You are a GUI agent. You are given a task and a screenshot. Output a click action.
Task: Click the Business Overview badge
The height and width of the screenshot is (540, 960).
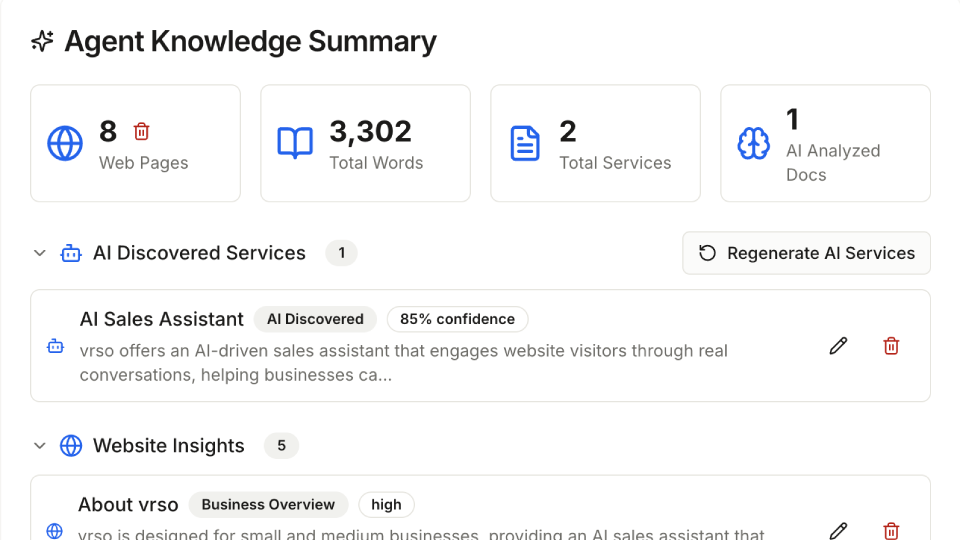(x=268, y=504)
